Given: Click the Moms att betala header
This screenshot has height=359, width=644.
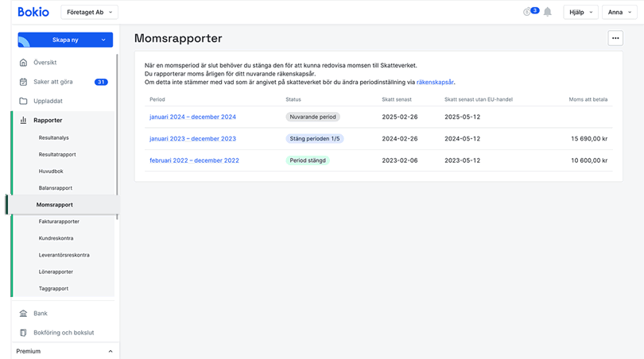Looking at the screenshot, I should point(588,99).
